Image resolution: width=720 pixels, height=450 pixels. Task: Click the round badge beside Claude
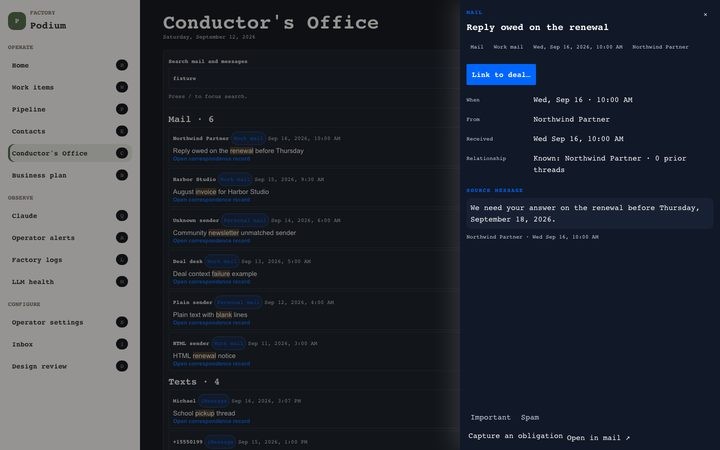click(x=122, y=216)
